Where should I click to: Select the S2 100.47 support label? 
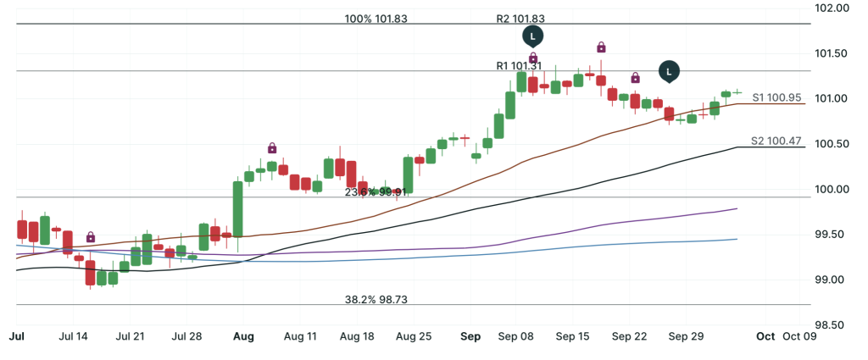pyautogui.click(x=776, y=141)
